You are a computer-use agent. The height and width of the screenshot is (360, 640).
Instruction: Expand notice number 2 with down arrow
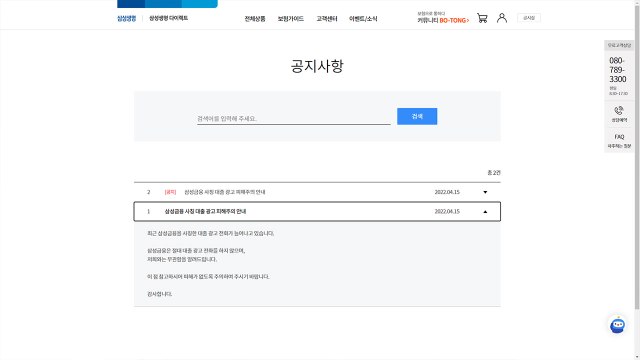pyautogui.click(x=485, y=192)
